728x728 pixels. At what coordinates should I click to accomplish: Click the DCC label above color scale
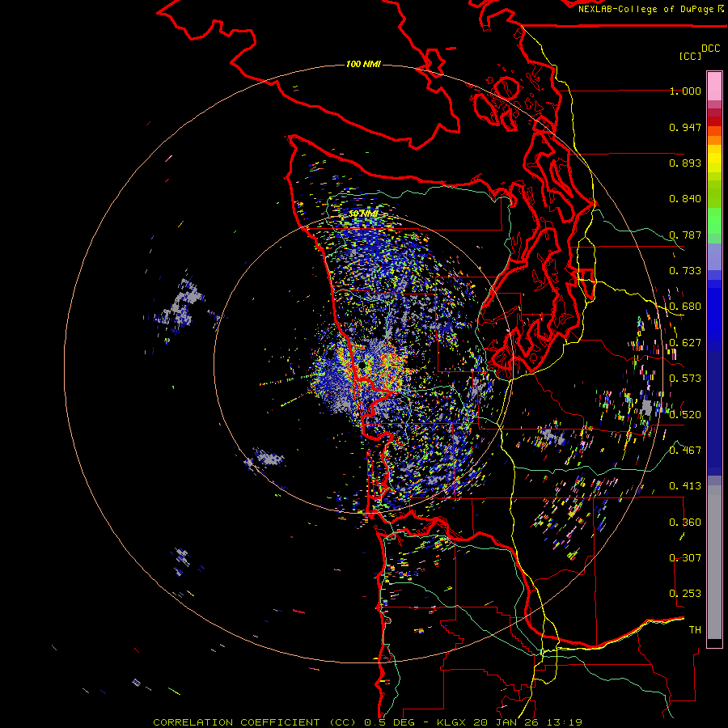pos(711,49)
